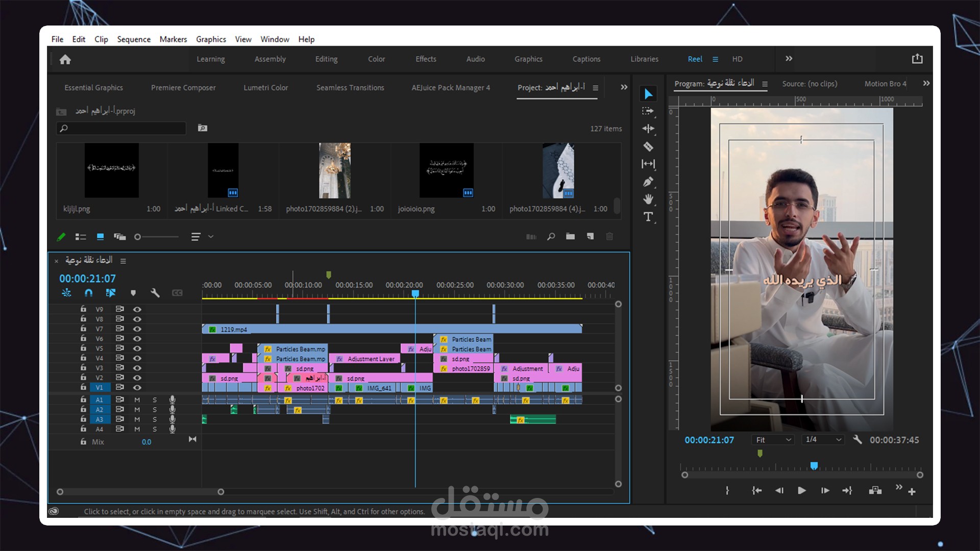Toggle timeline snapping magnet icon

(88, 293)
